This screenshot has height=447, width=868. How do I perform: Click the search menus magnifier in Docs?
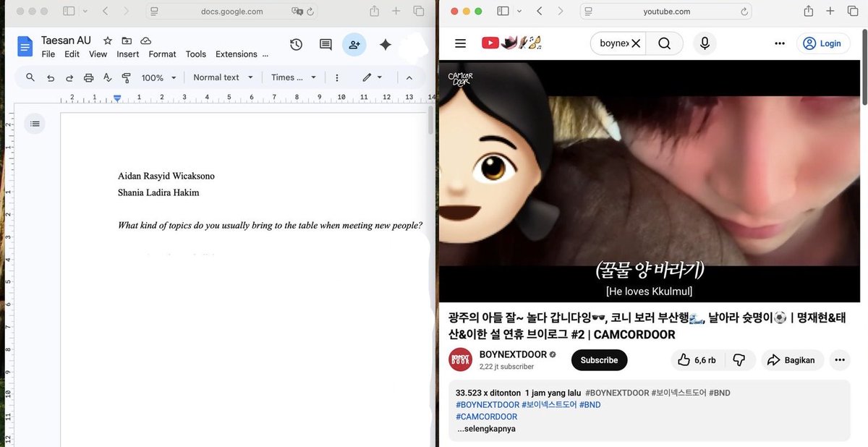(30, 77)
